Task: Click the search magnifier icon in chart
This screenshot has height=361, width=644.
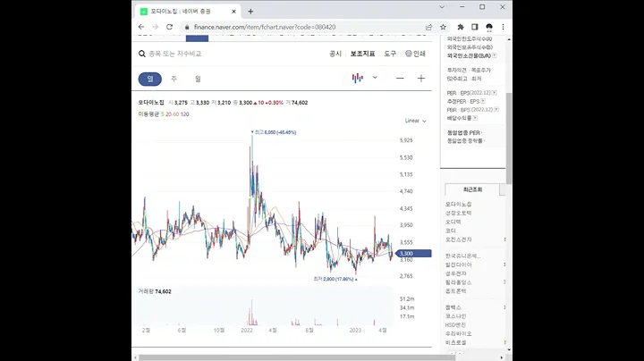Action: click(142, 54)
